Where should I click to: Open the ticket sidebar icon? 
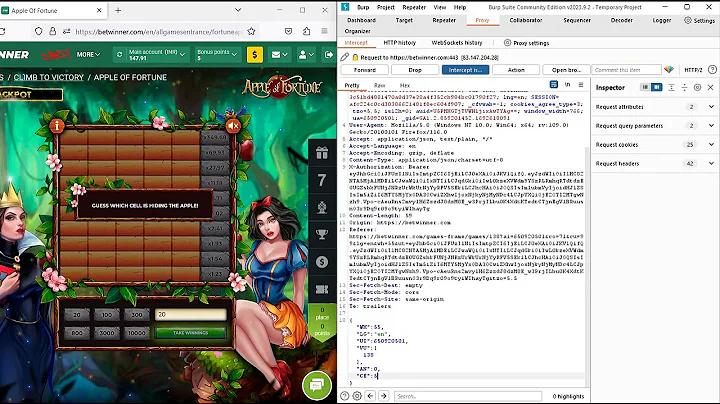[322, 289]
